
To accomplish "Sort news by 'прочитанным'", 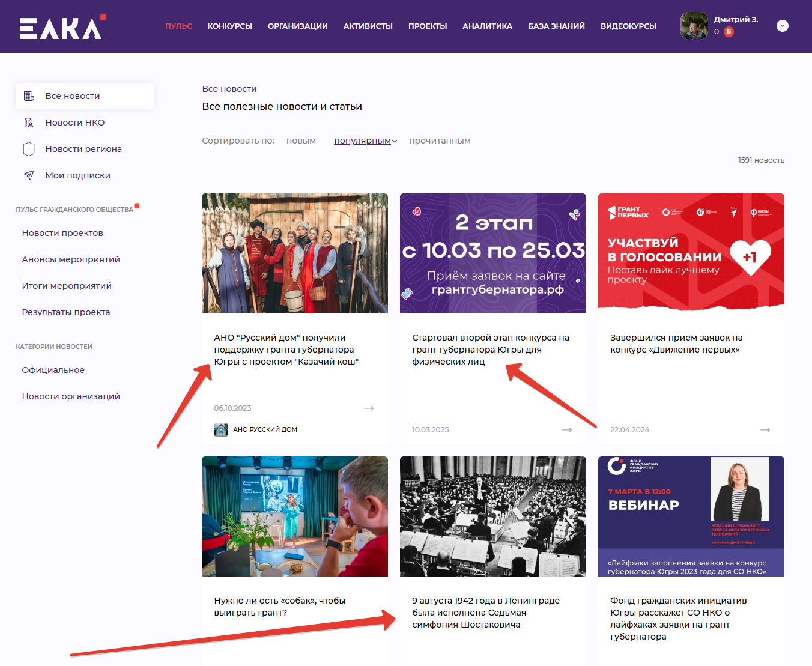I will tap(440, 141).
